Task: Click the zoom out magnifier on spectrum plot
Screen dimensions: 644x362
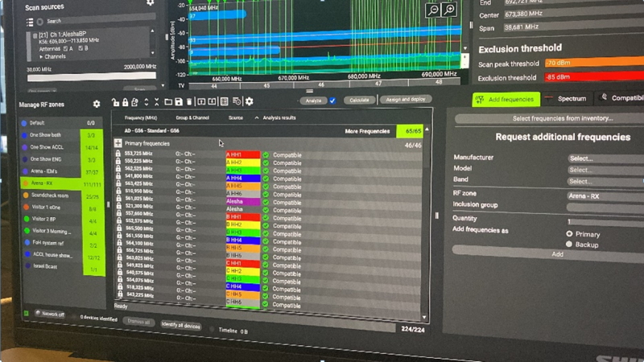Action: 433,10
